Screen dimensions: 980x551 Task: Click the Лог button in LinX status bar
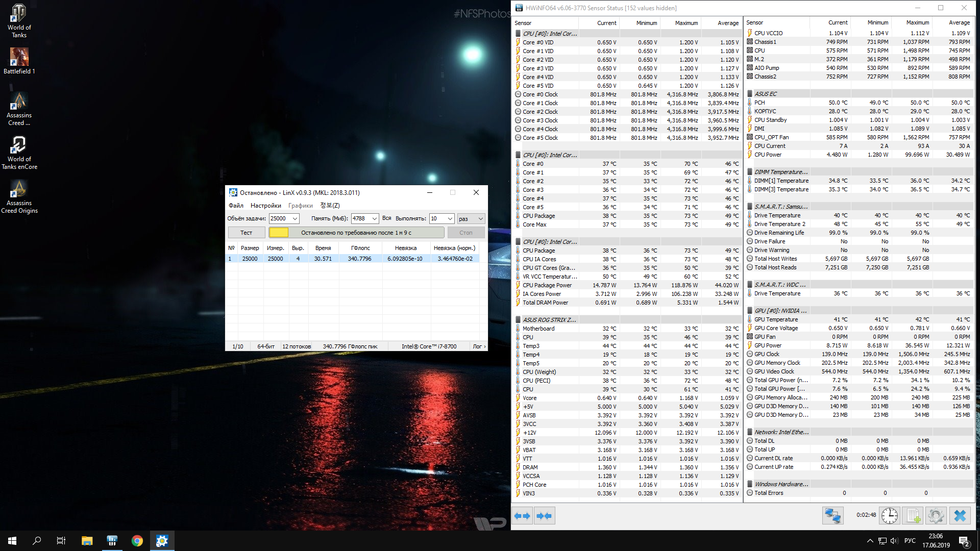tap(479, 346)
